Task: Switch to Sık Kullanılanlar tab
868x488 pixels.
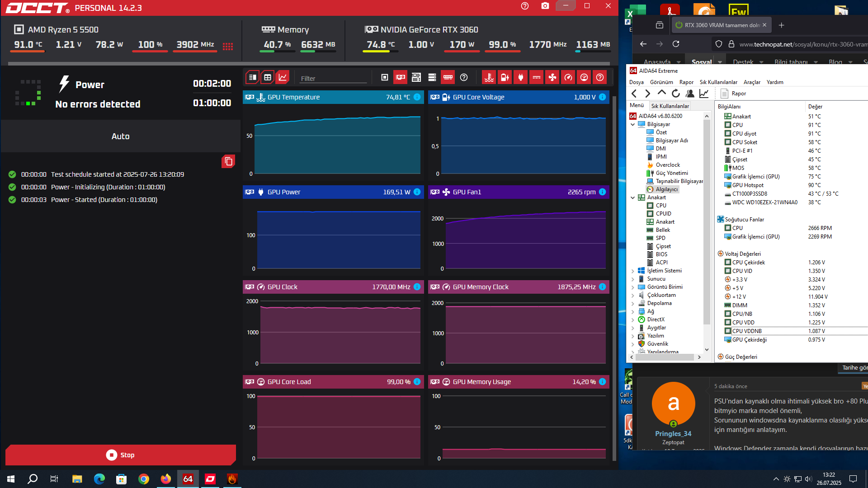Action: pos(670,106)
